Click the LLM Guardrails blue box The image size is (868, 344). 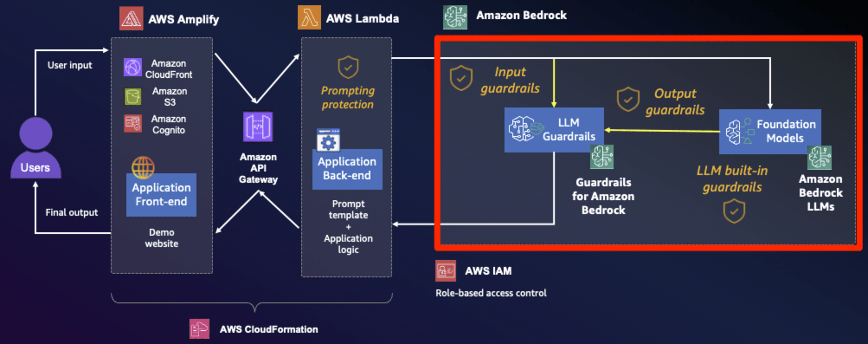(554, 130)
